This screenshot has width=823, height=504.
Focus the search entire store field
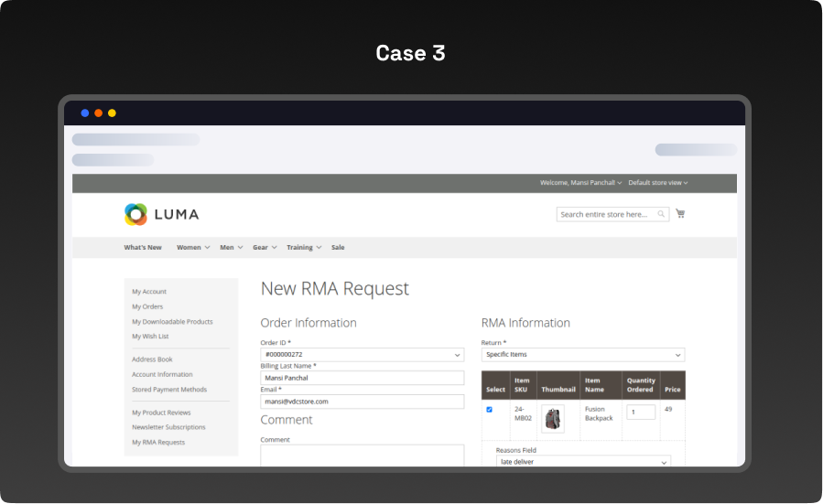[x=606, y=214]
